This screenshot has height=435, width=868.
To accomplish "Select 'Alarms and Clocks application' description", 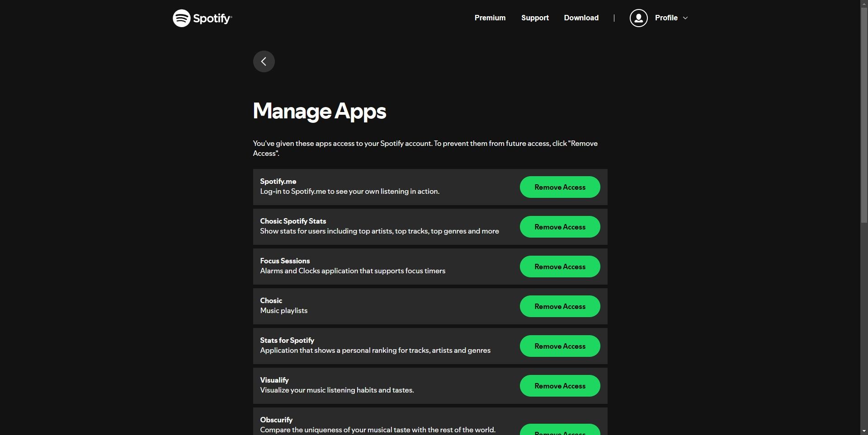I will [x=353, y=271].
